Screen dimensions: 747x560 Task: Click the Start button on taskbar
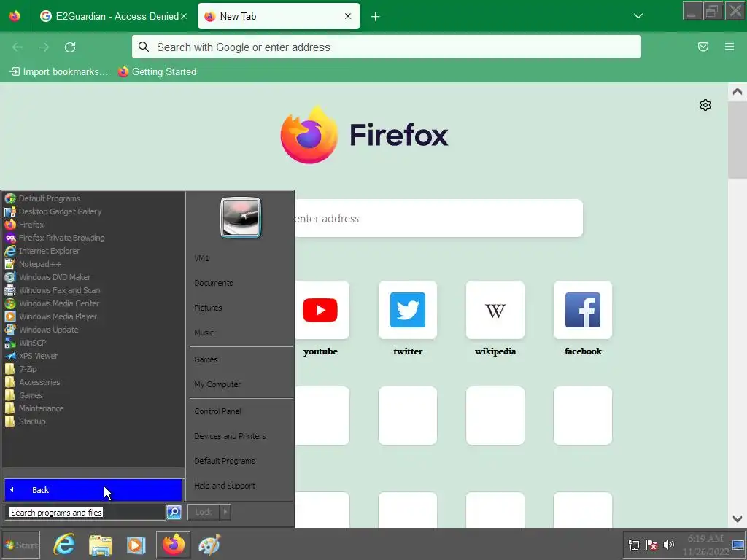(x=21, y=545)
